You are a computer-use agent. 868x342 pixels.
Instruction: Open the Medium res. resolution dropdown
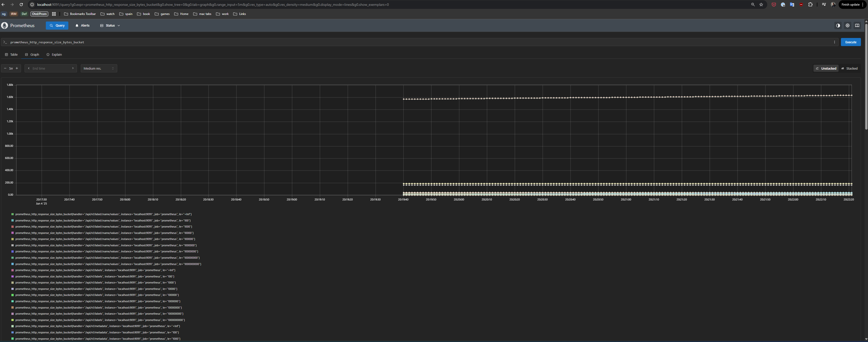pos(99,68)
